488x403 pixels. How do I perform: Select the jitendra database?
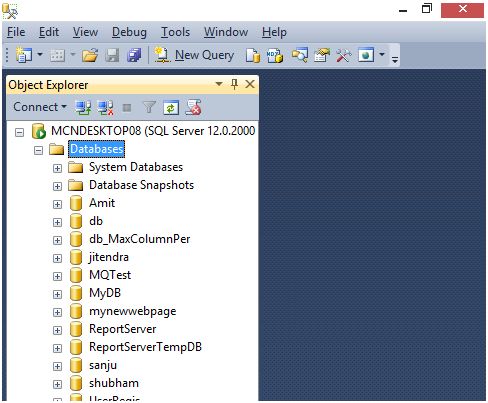[x=109, y=257]
